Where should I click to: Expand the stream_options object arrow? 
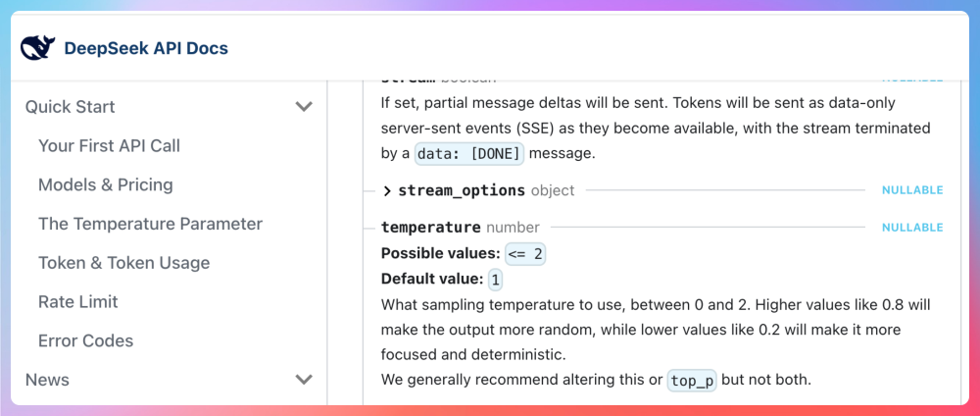pyautogui.click(x=387, y=190)
